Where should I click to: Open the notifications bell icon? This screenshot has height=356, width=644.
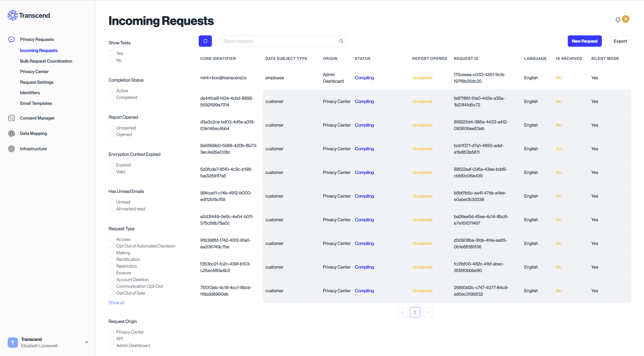618,20
